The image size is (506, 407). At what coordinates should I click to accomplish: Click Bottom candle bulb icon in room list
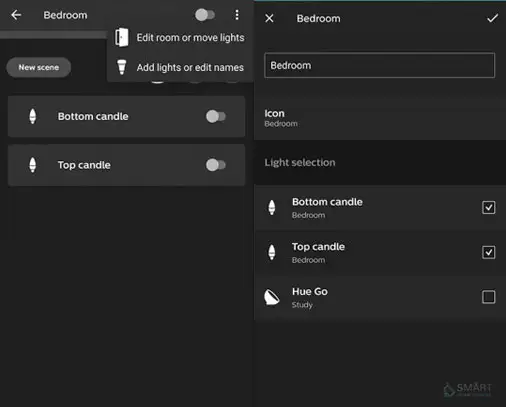(x=33, y=116)
